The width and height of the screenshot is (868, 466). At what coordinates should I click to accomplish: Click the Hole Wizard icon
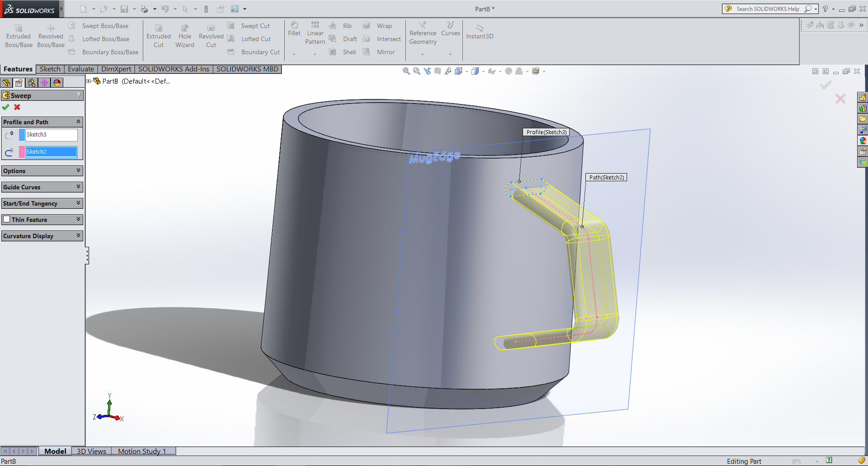click(x=184, y=28)
